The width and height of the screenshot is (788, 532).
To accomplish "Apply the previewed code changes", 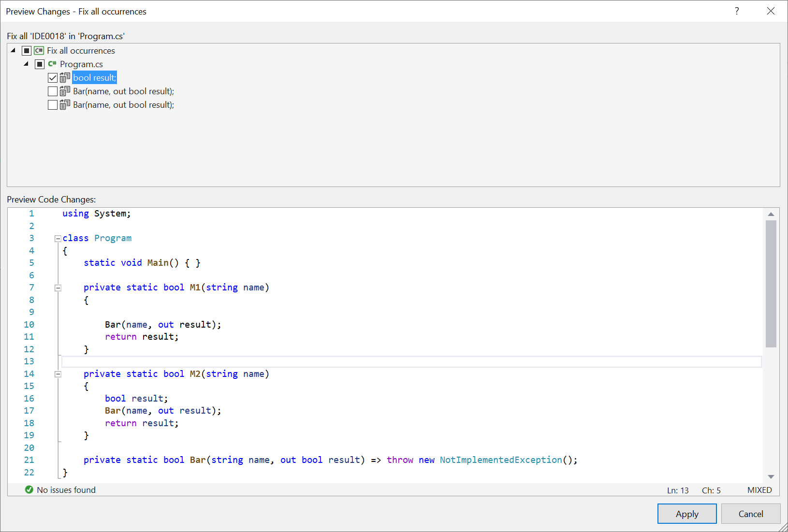I will pos(686,514).
